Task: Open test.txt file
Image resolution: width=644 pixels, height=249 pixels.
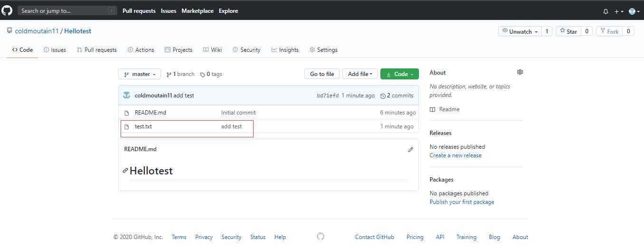Action: pyautogui.click(x=143, y=126)
